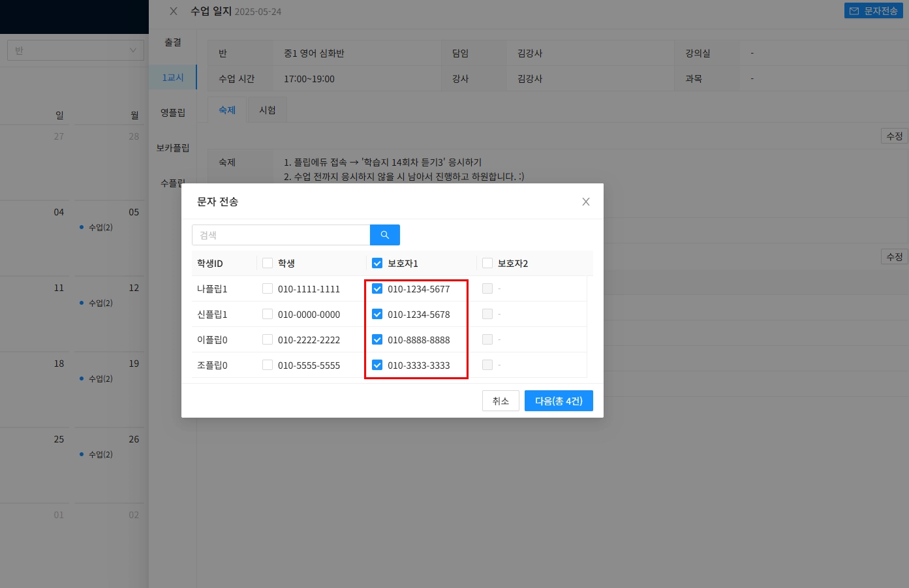Click the 수정 button beside the 숙제 tabs
The height and width of the screenshot is (588, 909).
[894, 136]
